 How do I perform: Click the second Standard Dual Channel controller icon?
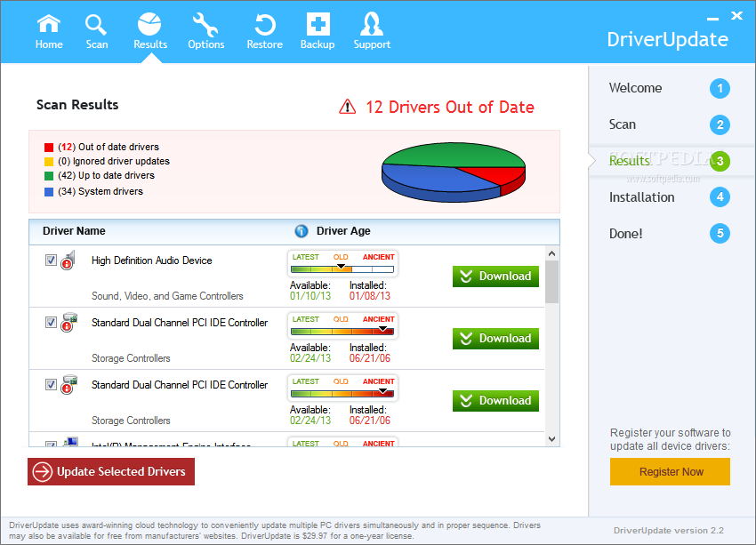68,385
